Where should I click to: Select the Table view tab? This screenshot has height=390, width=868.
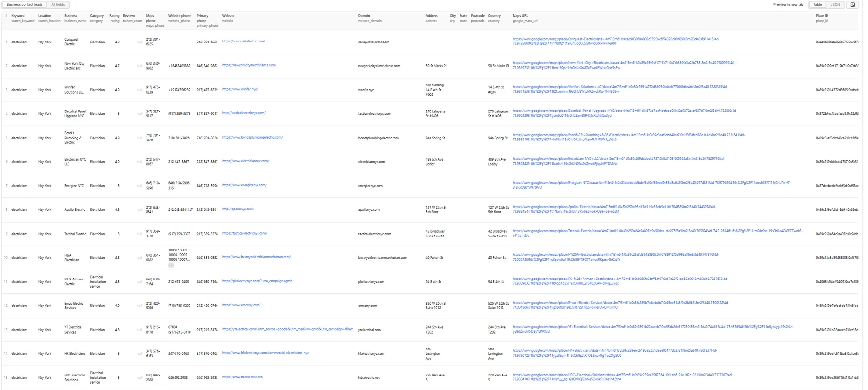(818, 5)
